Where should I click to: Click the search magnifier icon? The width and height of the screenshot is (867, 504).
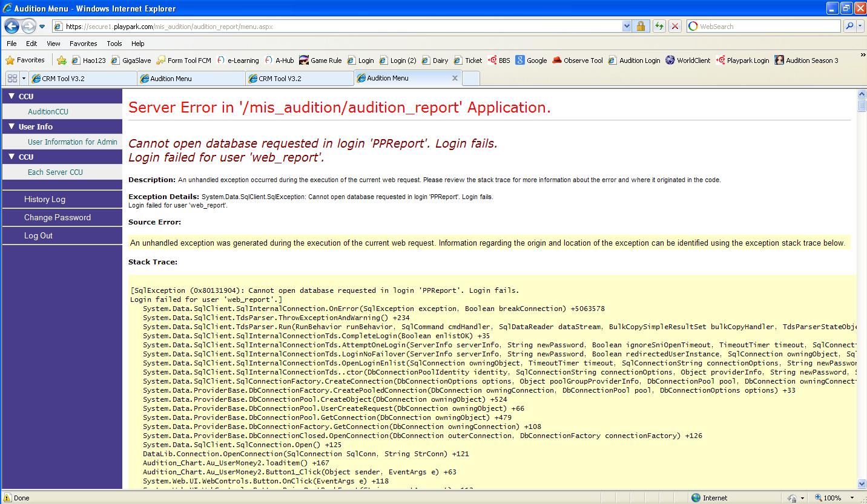click(849, 26)
